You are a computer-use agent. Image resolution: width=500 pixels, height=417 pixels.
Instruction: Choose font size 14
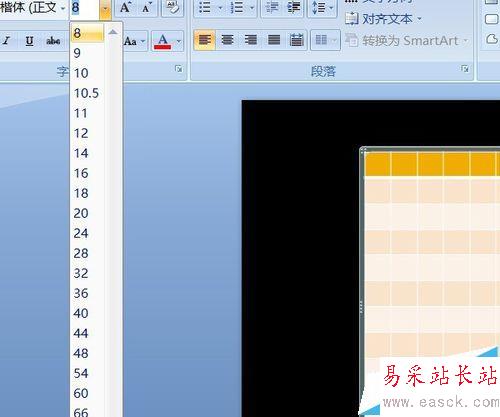click(x=87, y=153)
